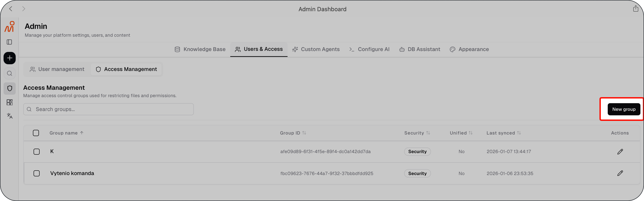Click the black plus new chat icon

(x=9, y=58)
